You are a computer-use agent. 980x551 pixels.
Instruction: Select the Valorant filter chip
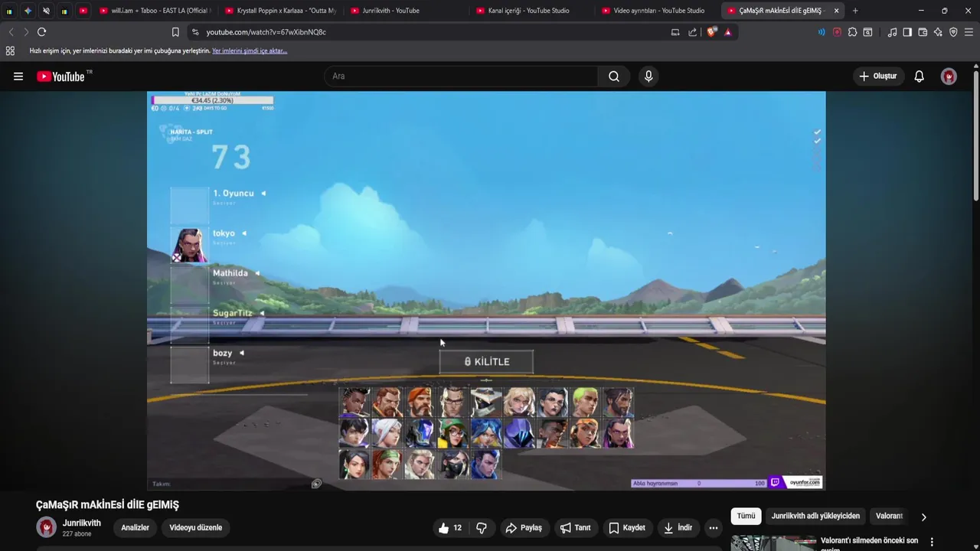890,516
